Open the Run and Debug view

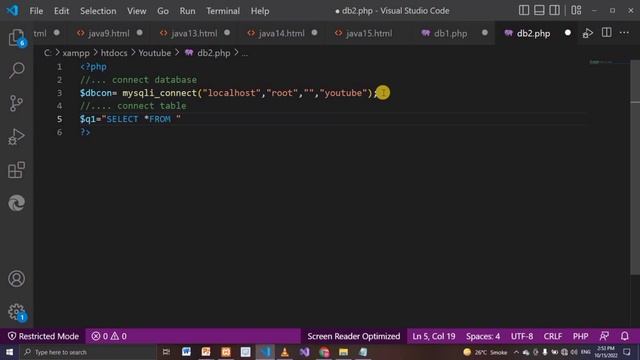[16, 137]
